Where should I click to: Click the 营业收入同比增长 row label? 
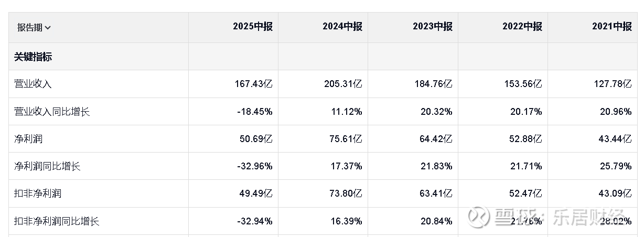coord(52,112)
